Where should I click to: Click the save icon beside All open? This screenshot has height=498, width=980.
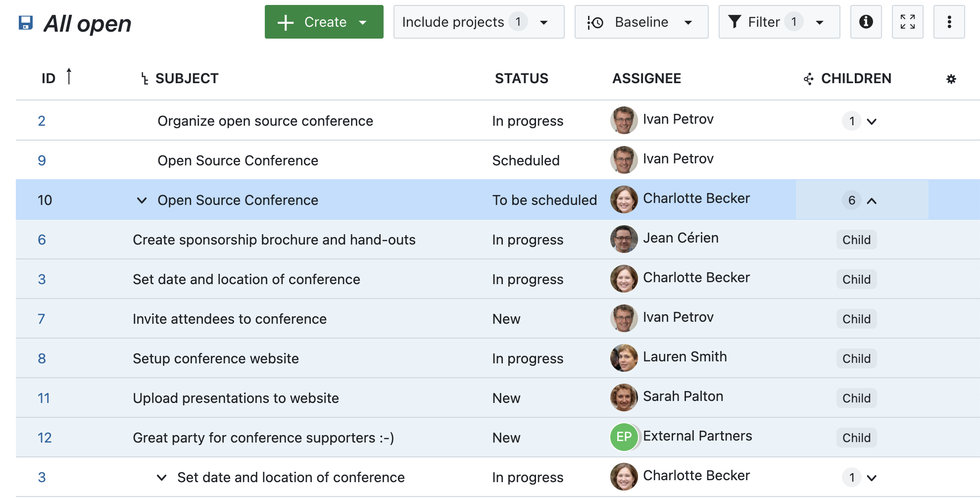click(25, 23)
